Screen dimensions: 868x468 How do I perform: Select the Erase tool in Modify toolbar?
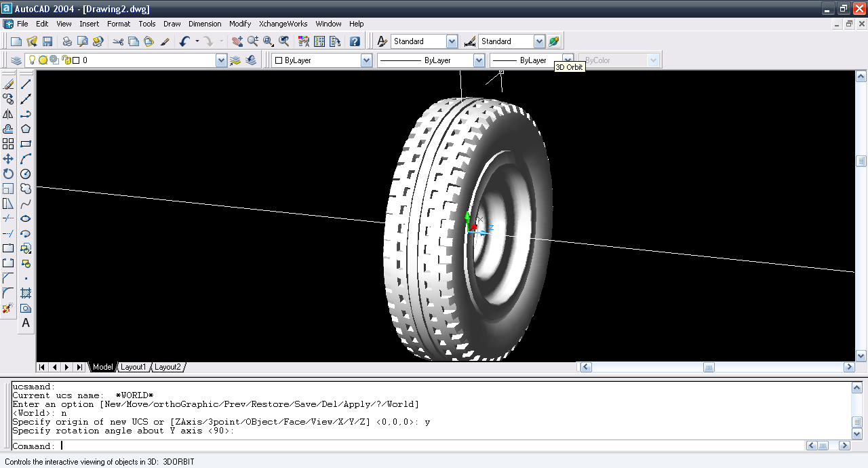click(x=8, y=84)
